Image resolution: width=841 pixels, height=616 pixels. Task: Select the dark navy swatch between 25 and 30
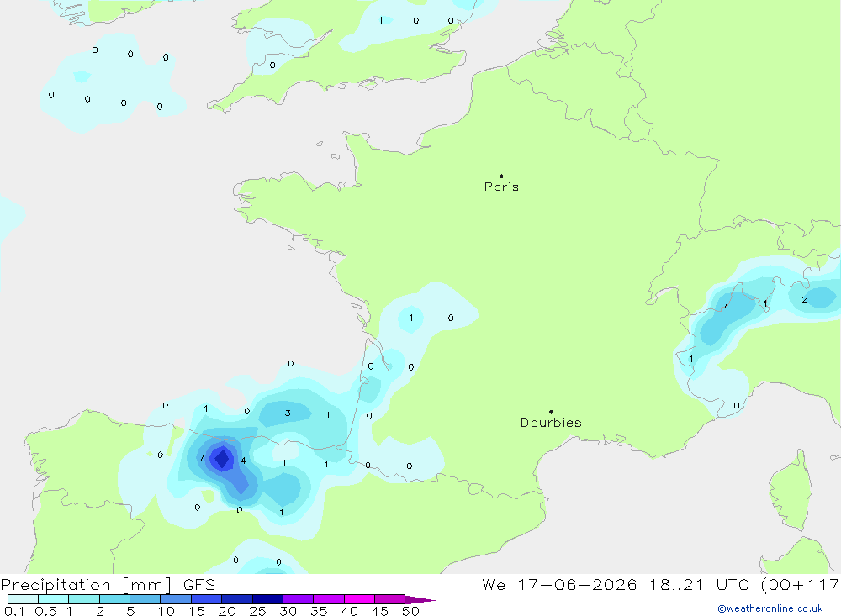tap(267, 599)
